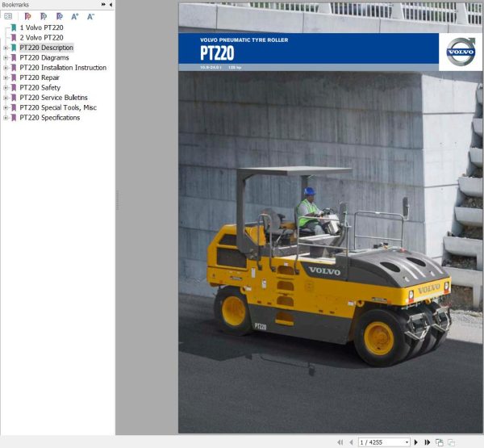Click the PT220 title on the brochure page
This screenshot has height=448, width=484.
coord(217,53)
